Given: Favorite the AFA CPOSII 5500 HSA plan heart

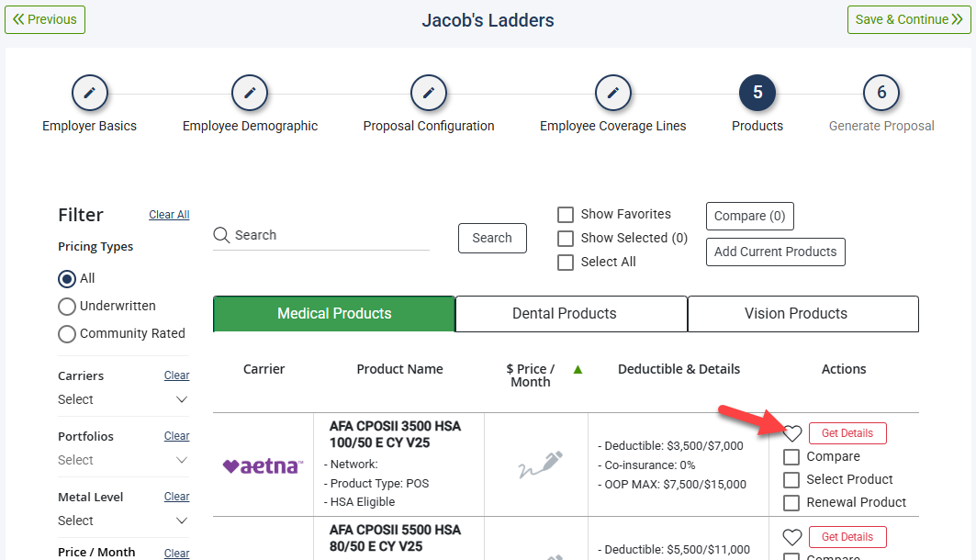Looking at the screenshot, I should (x=791, y=537).
